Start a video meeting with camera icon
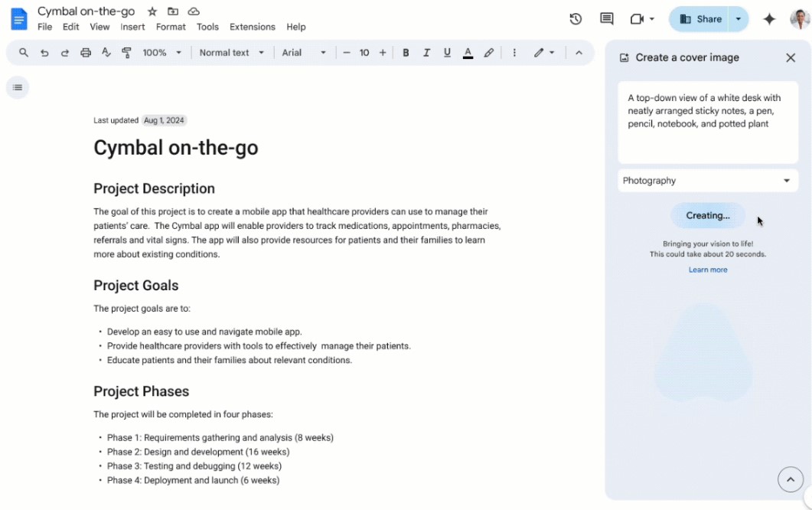The image size is (812, 510). (637, 19)
